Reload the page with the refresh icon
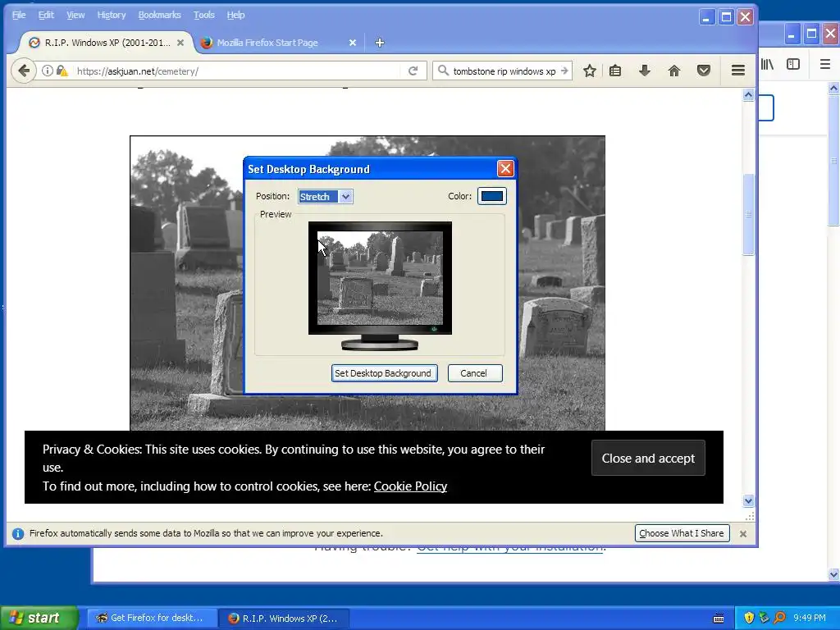The image size is (840, 630). click(x=413, y=71)
